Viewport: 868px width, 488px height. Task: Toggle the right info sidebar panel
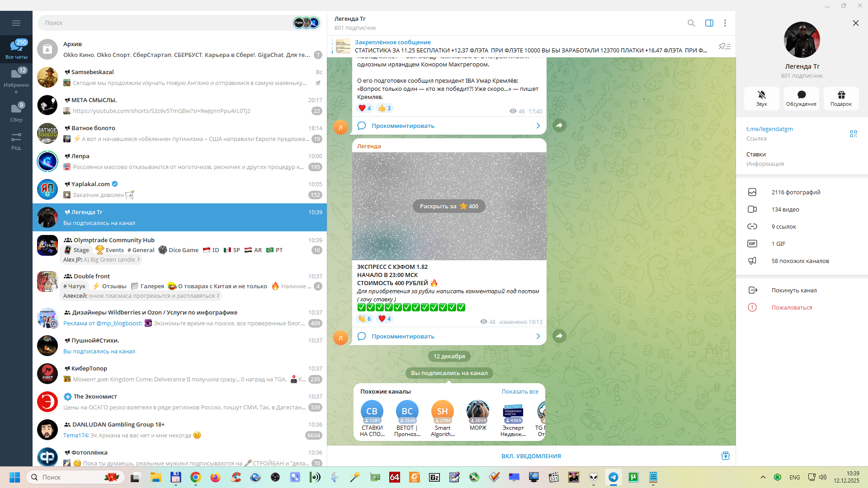[x=709, y=23]
